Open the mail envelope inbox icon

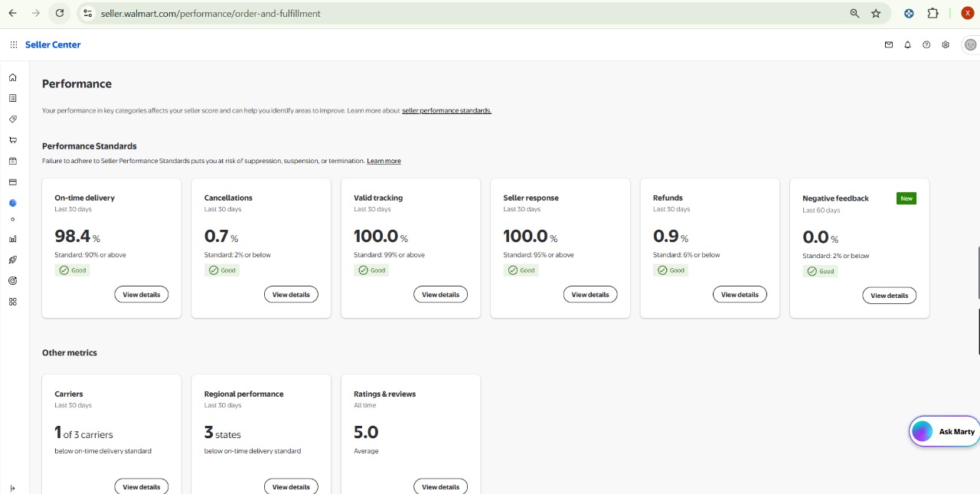click(x=889, y=45)
